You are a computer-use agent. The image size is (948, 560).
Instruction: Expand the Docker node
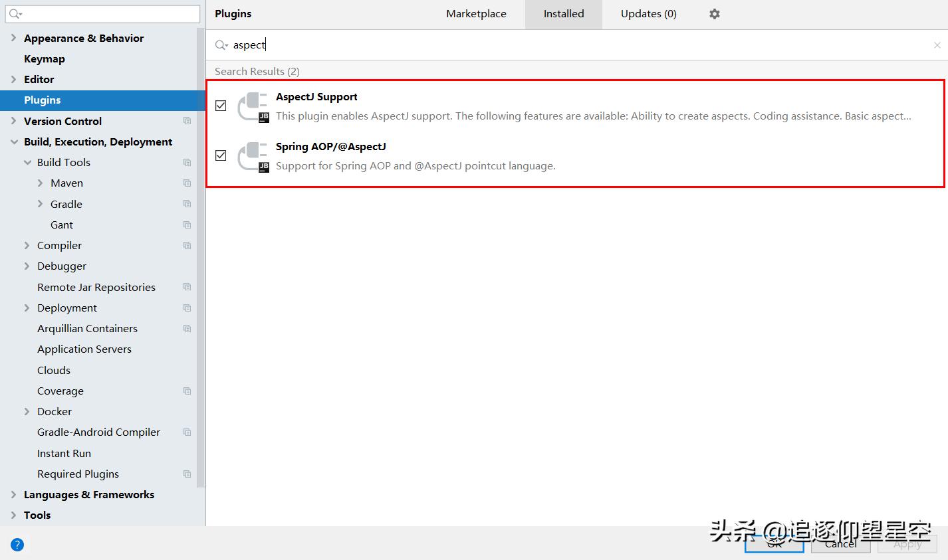(x=27, y=411)
